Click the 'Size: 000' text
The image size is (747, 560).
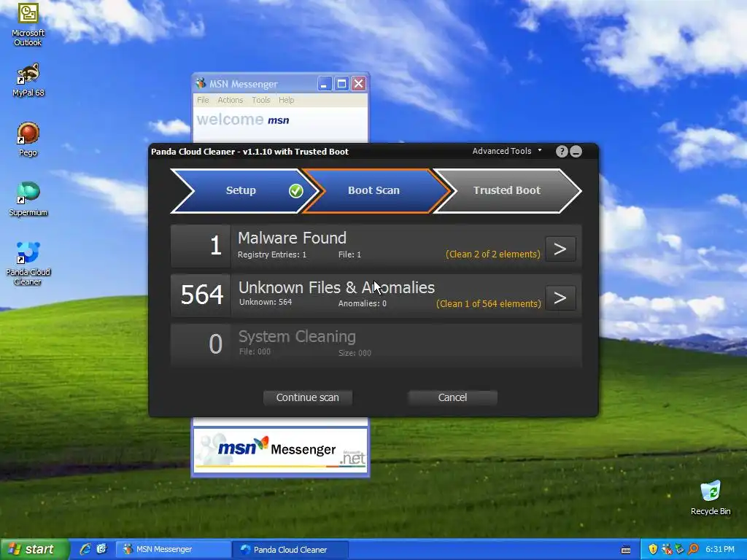[x=355, y=353]
